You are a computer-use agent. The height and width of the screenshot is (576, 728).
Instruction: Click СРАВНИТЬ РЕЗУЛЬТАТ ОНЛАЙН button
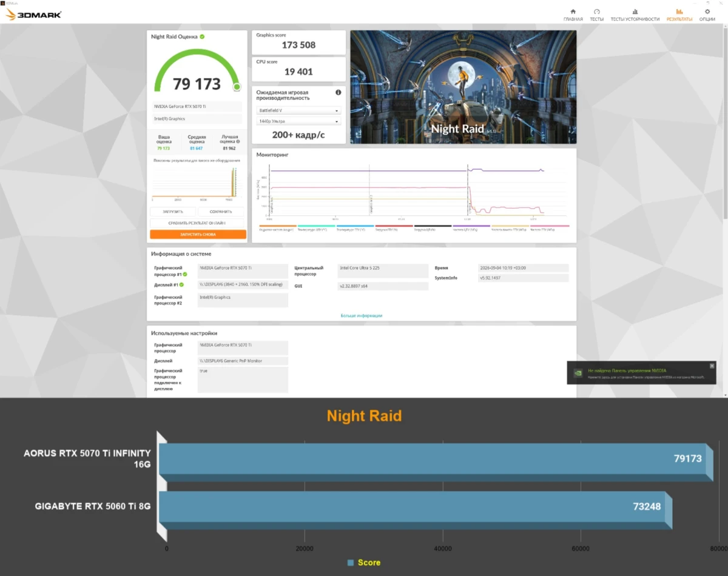(197, 223)
